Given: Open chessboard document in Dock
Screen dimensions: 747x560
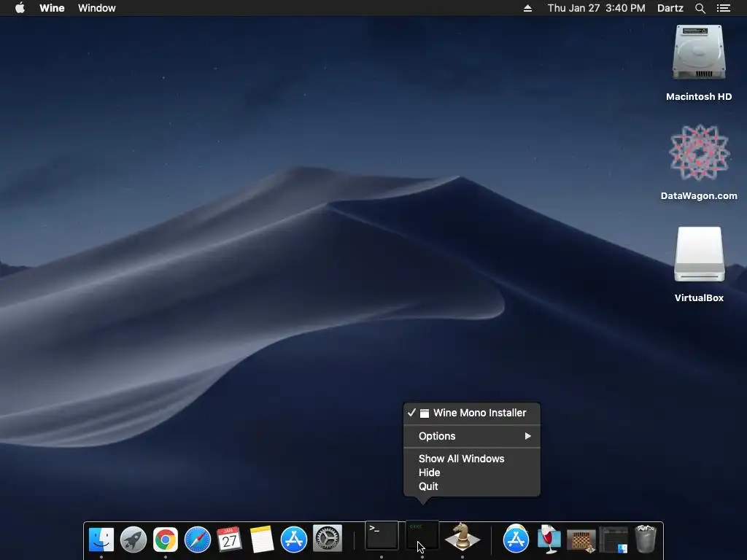Looking at the screenshot, I should click(581, 540).
